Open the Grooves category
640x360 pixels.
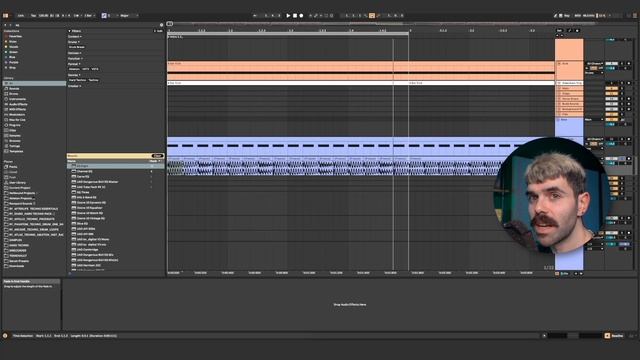tap(15, 141)
